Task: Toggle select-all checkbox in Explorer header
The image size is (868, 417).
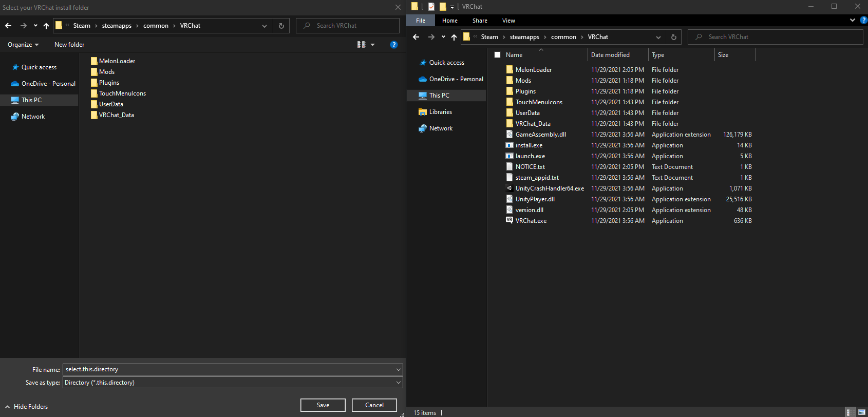Action: pyautogui.click(x=497, y=55)
